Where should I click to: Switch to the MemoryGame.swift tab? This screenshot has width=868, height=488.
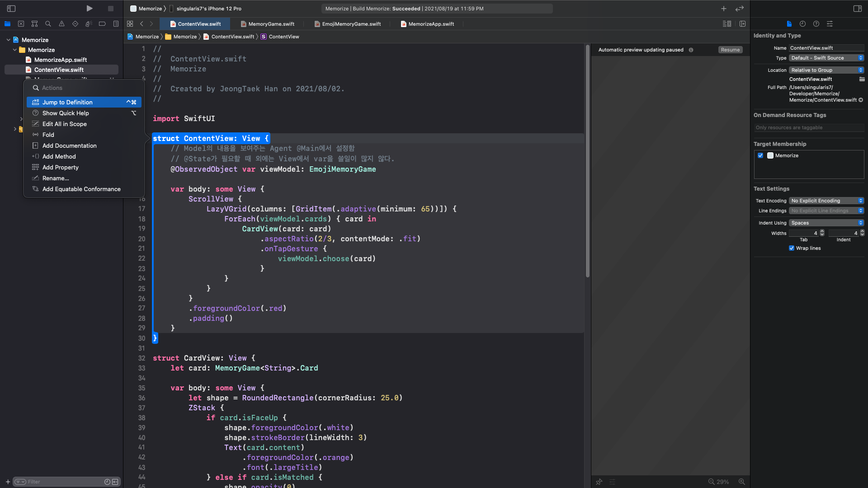[x=271, y=24]
